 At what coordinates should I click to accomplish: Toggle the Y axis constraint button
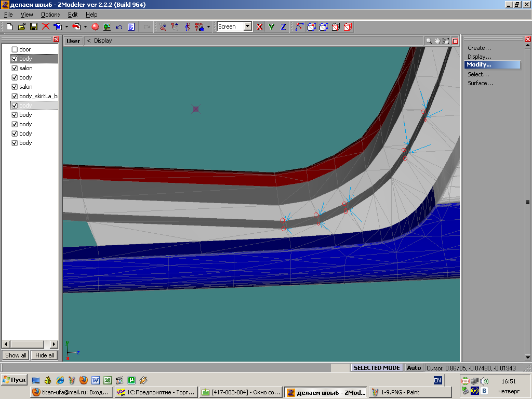point(271,26)
